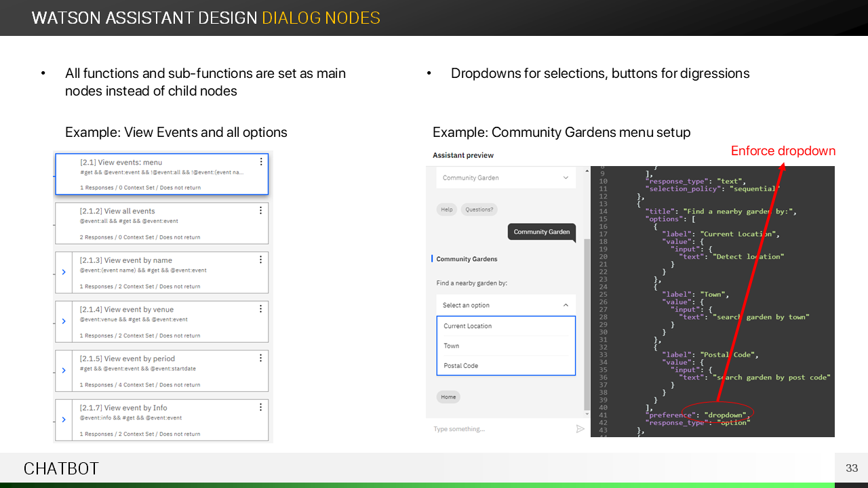868x488 pixels.
Task: Expand the View event by venue node
Action: coord(64,321)
